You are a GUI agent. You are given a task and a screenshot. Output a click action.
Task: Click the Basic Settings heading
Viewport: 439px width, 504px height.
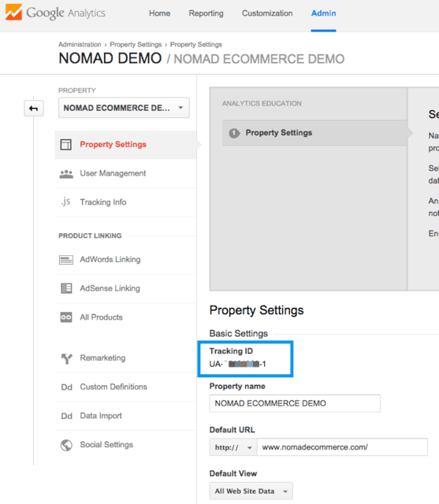(x=238, y=334)
